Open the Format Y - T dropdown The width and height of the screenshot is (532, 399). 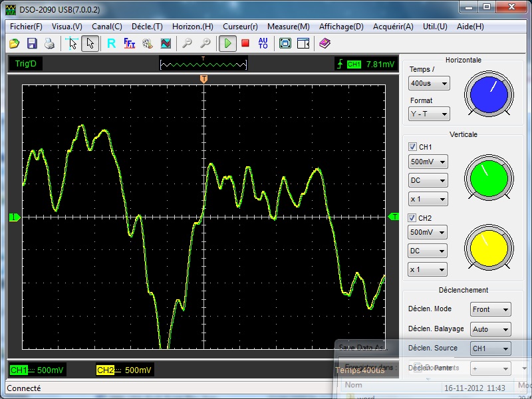coord(429,114)
